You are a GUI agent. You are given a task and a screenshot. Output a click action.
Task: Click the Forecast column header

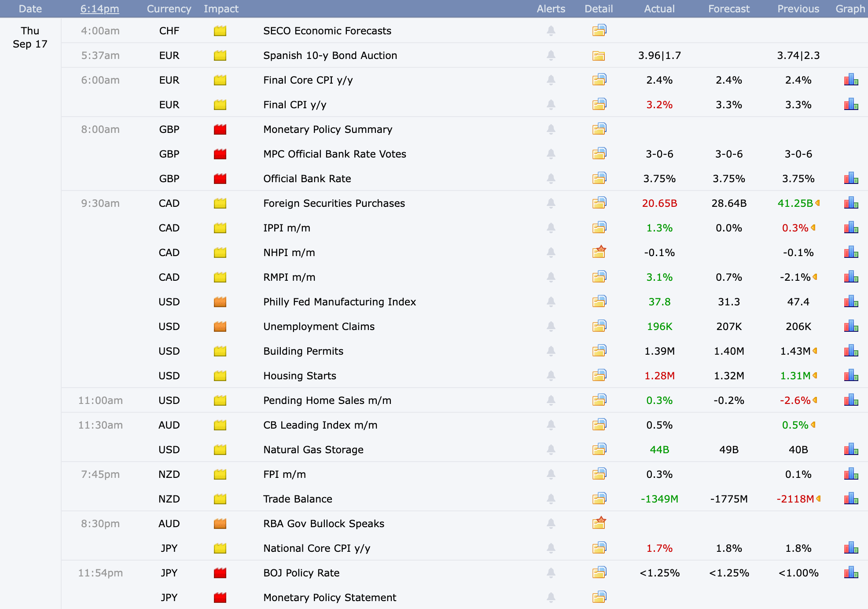[x=729, y=9]
